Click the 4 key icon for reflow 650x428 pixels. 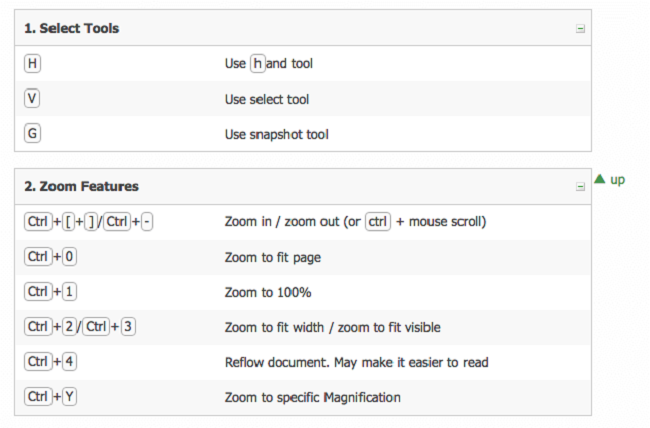[x=69, y=362]
